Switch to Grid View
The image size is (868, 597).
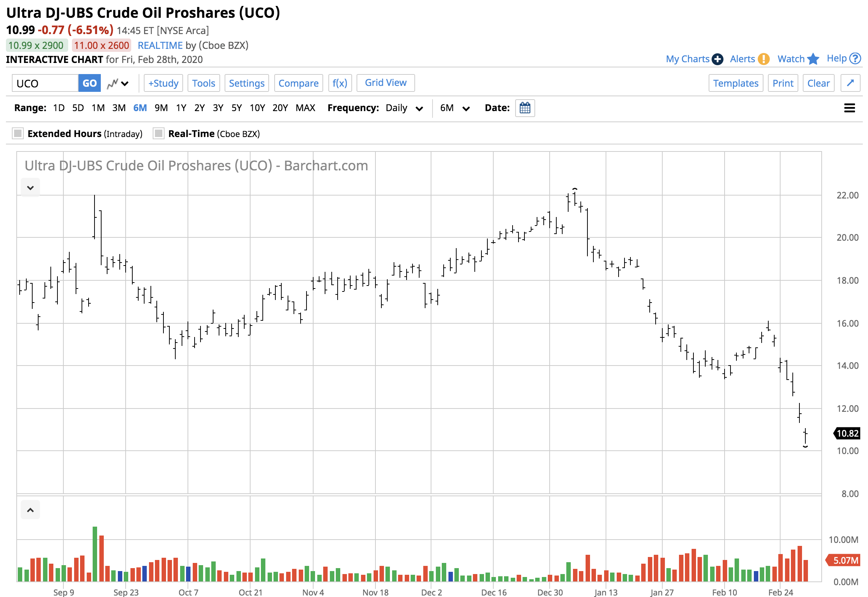coord(385,83)
